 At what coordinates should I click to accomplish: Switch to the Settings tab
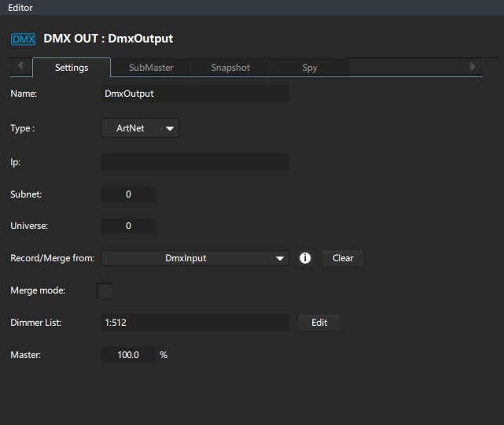point(72,68)
